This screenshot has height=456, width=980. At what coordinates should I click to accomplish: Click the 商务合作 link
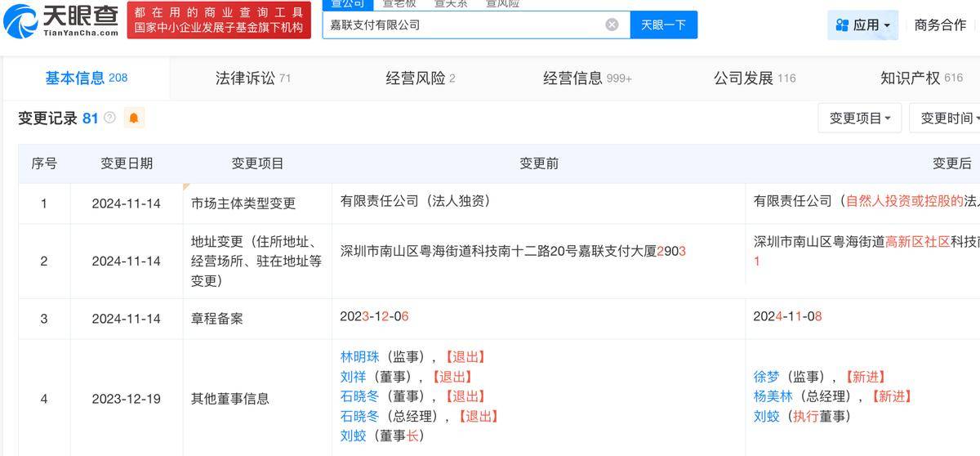point(940,25)
